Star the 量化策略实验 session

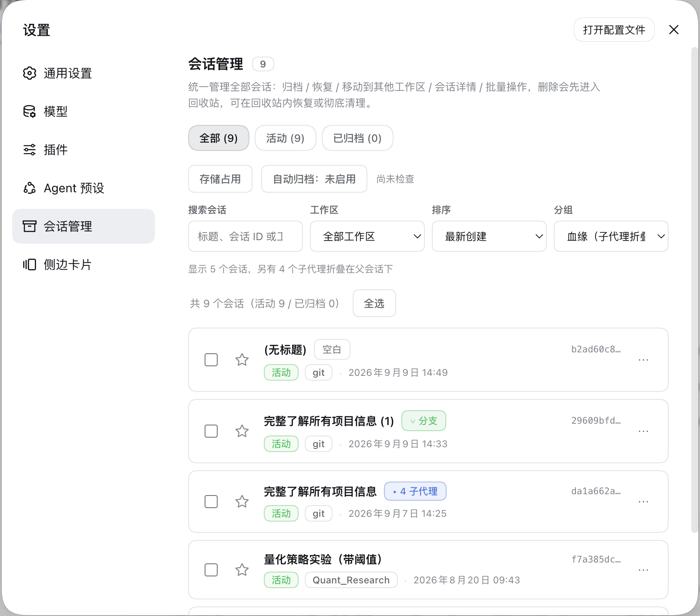(242, 570)
